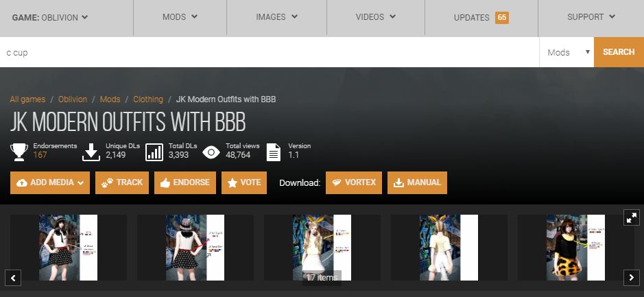Screen dimensions: 644x297
Task: Go to the Clothing breadcrumb link
Action: (148, 99)
